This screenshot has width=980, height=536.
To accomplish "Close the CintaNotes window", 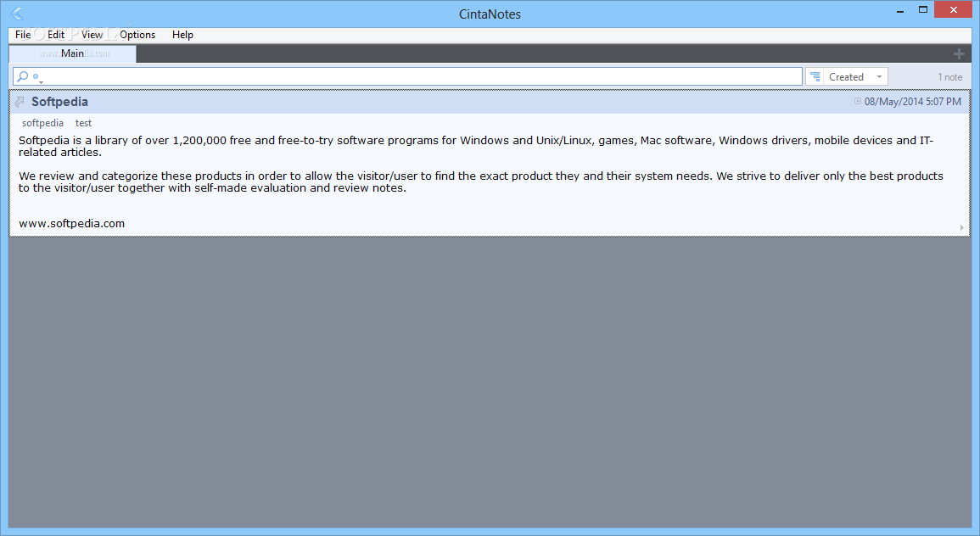I will point(953,10).
